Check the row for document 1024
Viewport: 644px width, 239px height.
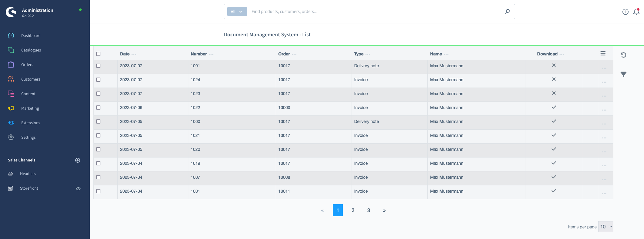coord(98,80)
